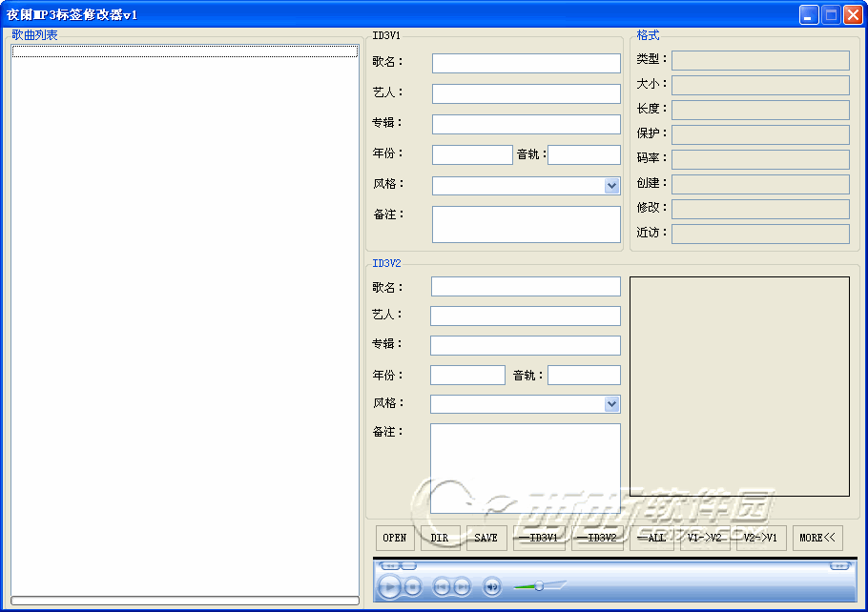Screen dimensions: 868x612
Task: Click the ID3V1 艺人 input field
Action: 526,93
